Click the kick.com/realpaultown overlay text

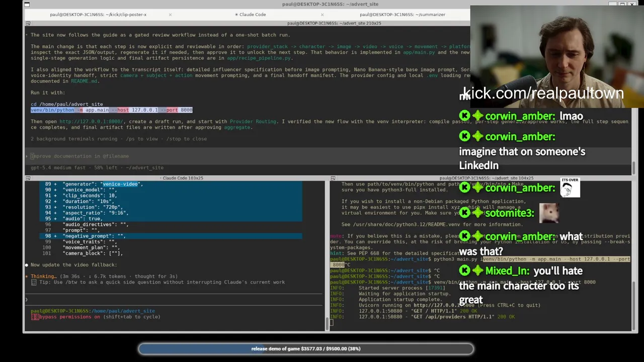coord(543,93)
